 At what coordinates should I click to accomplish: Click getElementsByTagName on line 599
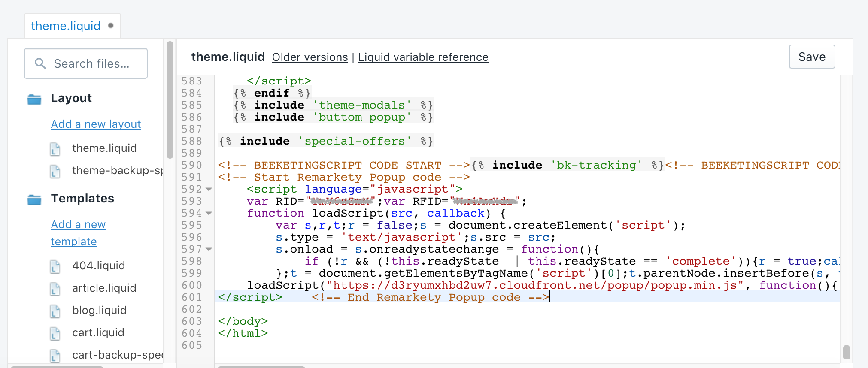[455, 273]
